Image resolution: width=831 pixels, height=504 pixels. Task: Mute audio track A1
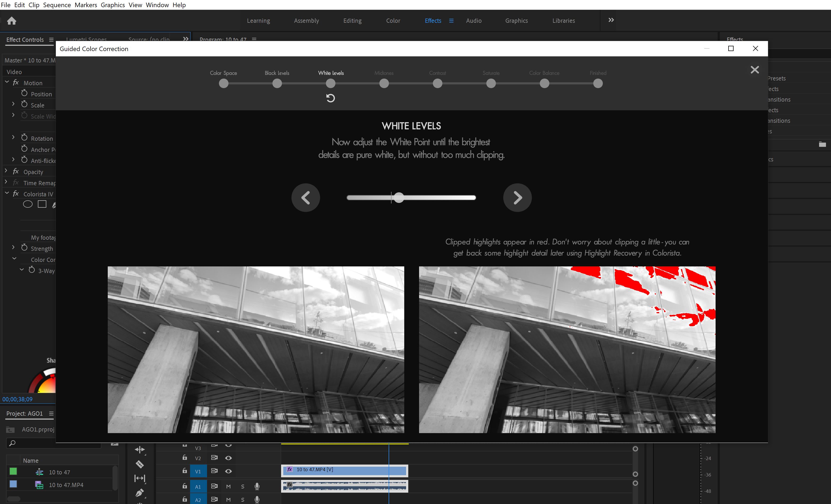coord(229,486)
